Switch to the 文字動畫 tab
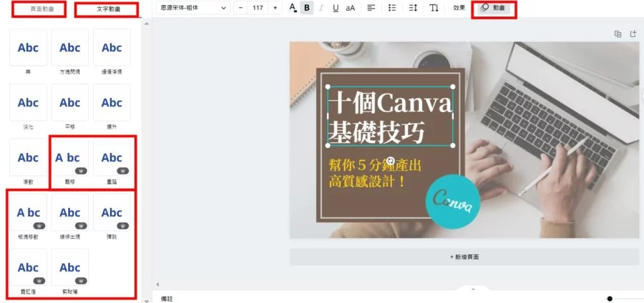644x303 pixels. (107, 9)
